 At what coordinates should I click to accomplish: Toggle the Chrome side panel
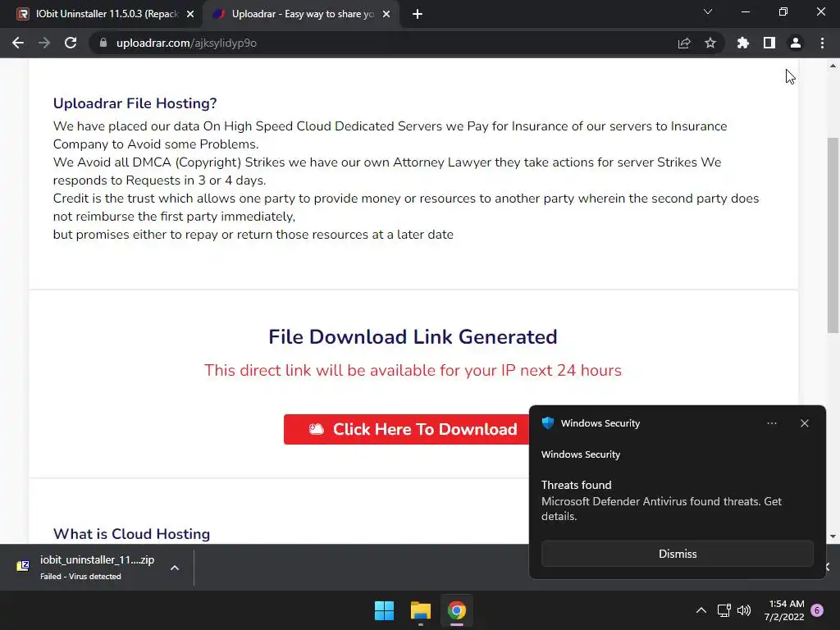pos(769,43)
